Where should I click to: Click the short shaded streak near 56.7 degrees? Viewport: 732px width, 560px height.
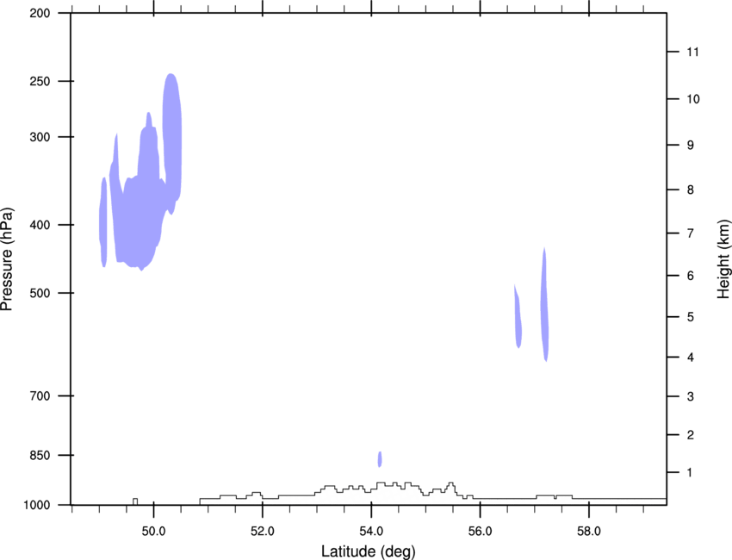pyautogui.click(x=518, y=316)
